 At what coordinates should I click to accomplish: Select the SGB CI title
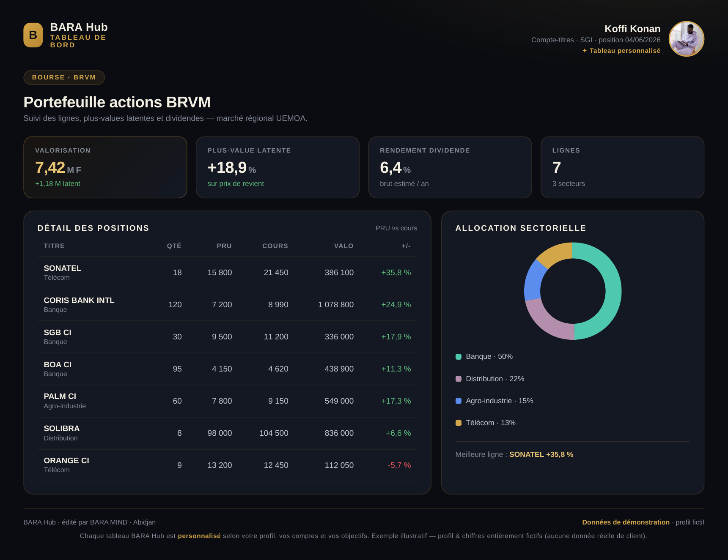[x=58, y=333]
